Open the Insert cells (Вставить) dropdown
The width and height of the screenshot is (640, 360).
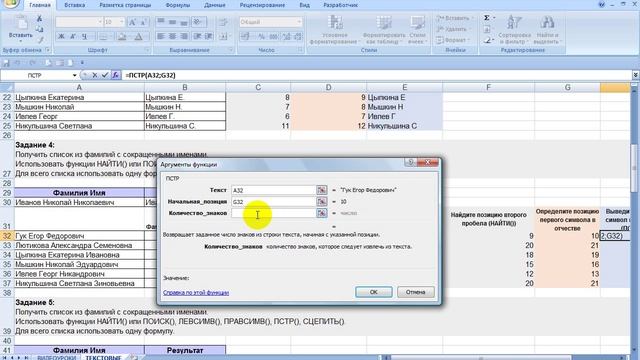coord(454,18)
